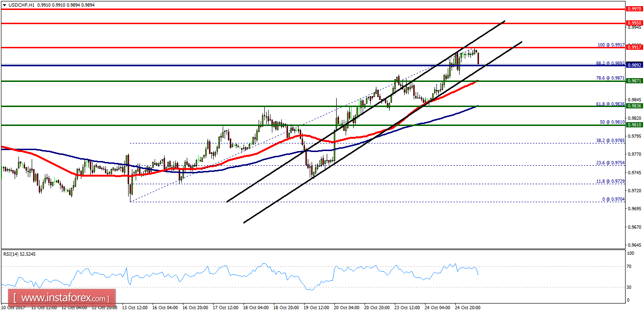Click the green 0.9836 price label

pos(634,106)
